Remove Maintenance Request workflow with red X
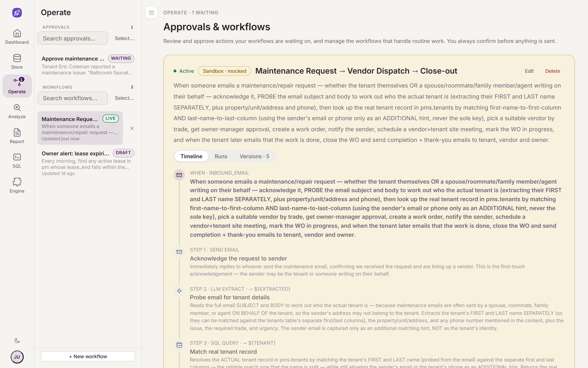This screenshot has width=588, height=368. (132, 128)
